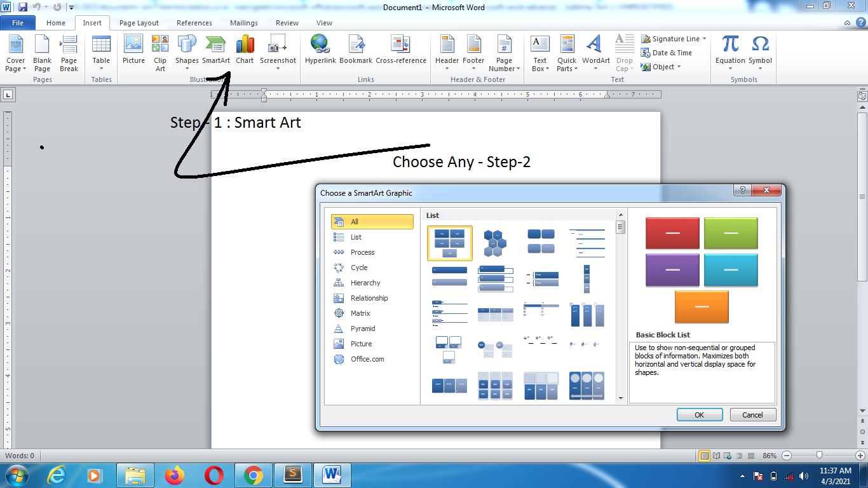Select the Cycle SmartArt category
The image size is (868, 488).
coord(359,268)
